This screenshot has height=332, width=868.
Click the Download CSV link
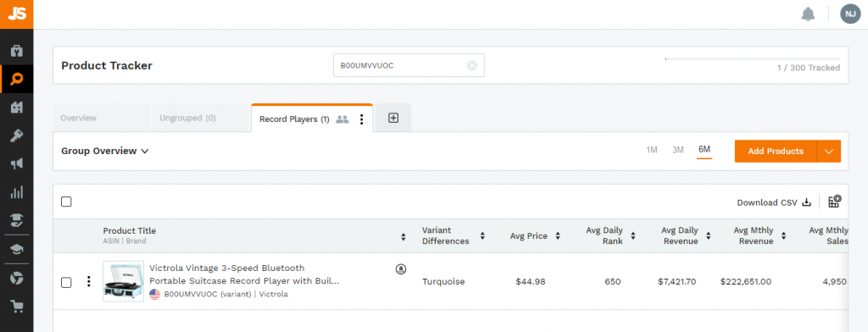pyautogui.click(x=774, y=202)
